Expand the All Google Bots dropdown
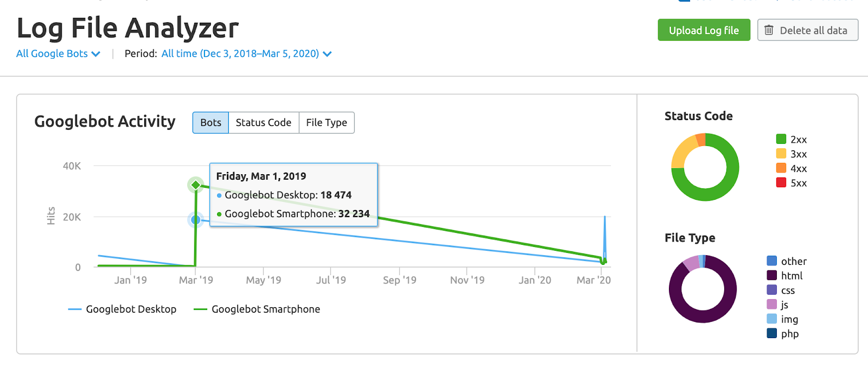 58,54
